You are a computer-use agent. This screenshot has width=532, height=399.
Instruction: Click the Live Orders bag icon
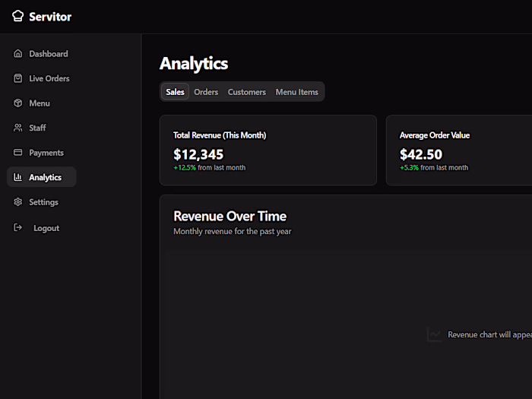coord(17,78)
